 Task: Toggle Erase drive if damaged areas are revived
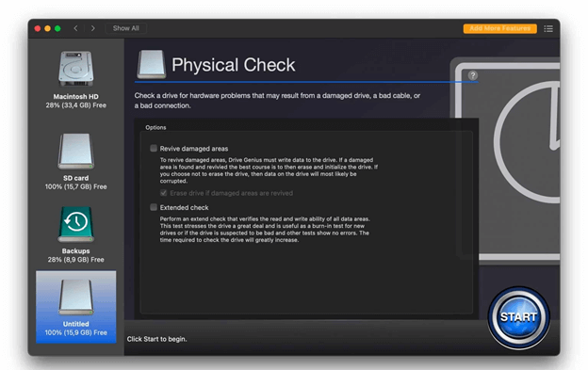point(164,193)
